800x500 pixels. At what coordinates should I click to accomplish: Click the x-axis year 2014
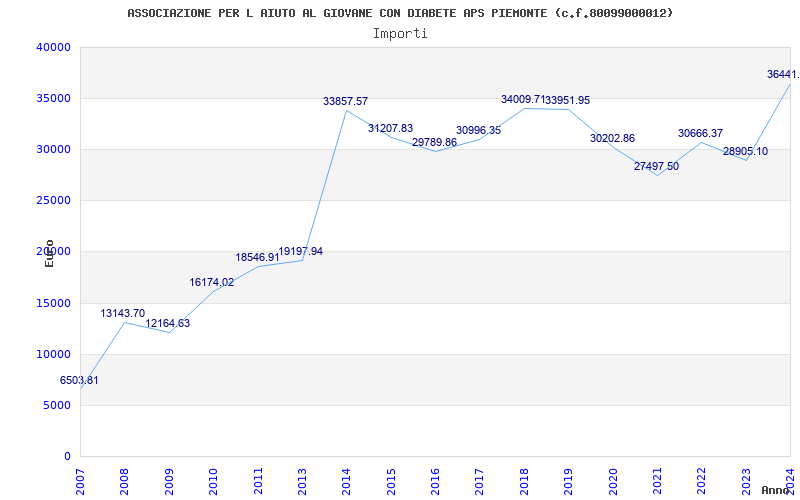[346, 481]
